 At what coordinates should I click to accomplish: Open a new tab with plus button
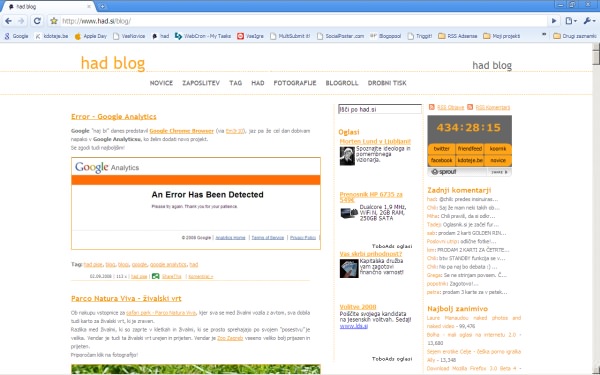click(x=102, y=6)
